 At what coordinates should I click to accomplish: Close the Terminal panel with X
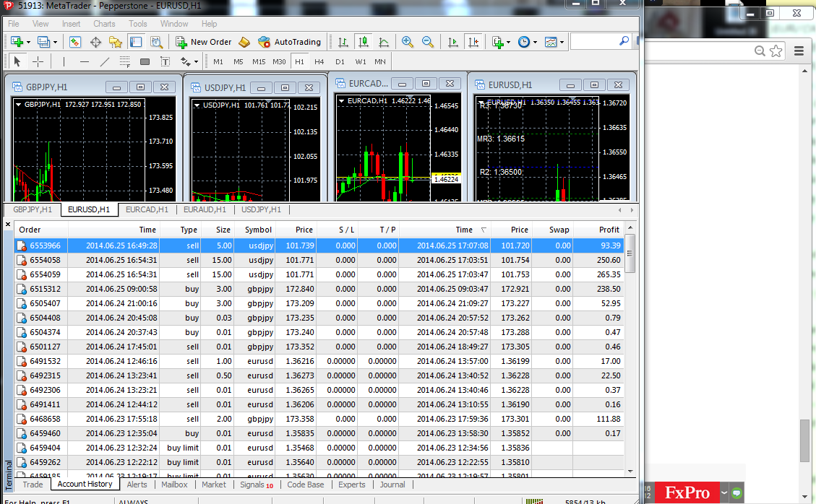(8, 225)
